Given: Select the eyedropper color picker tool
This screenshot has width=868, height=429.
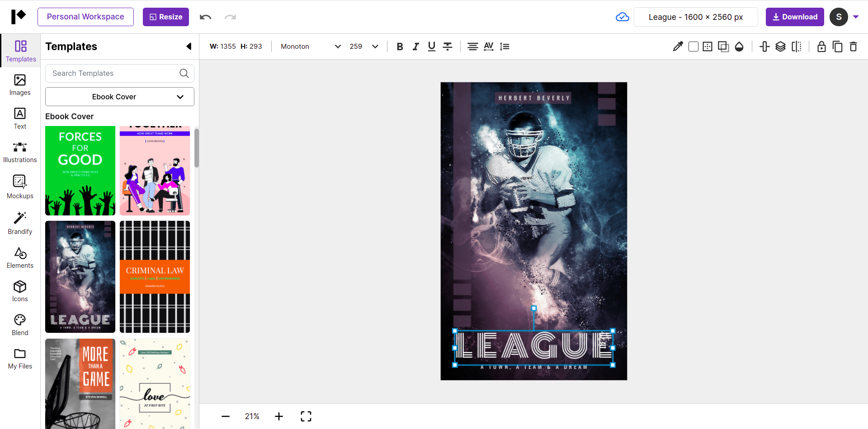Looking at the screenshot, I should coord(678,46).
